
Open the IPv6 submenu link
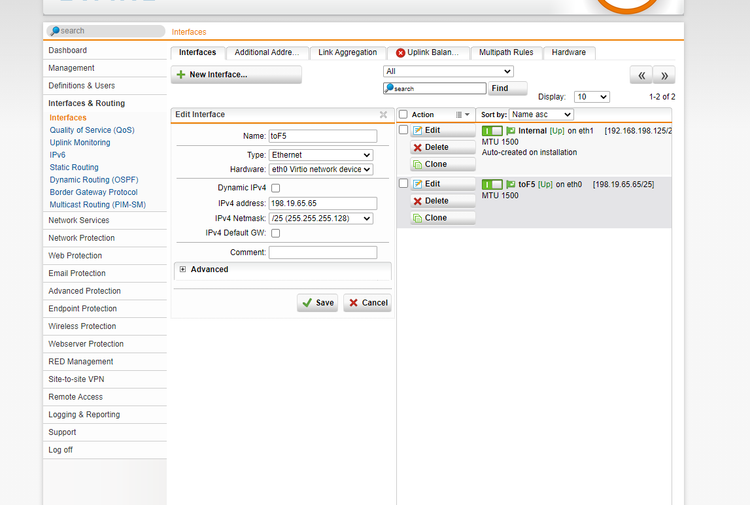pos(57,155)
